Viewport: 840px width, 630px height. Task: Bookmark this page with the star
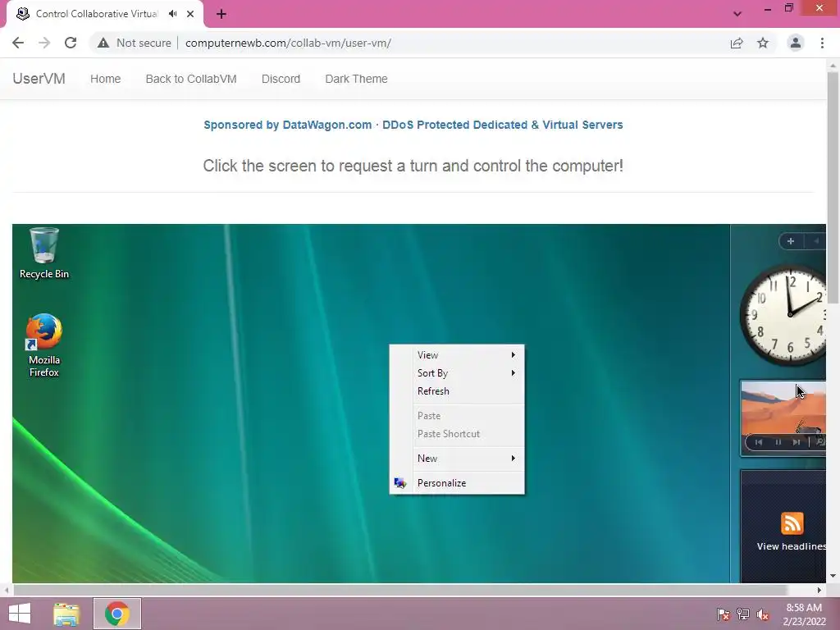pos(763,43)
